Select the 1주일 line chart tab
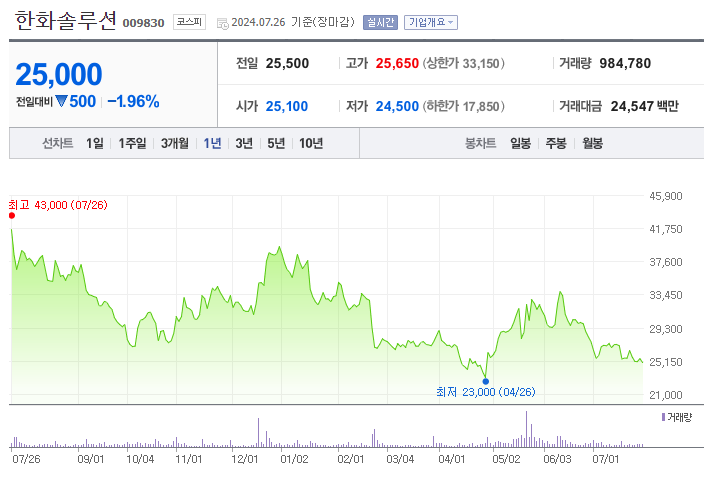704x480 pixels. (132, 143)
